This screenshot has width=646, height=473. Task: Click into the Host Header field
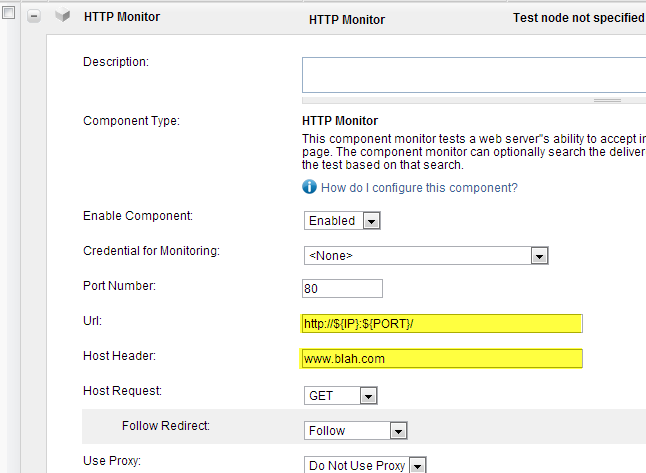point(442,358)
